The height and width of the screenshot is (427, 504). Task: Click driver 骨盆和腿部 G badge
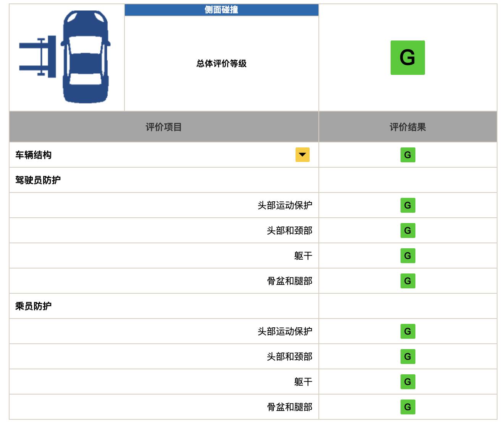pyautogui.click(x=408, y=281)
